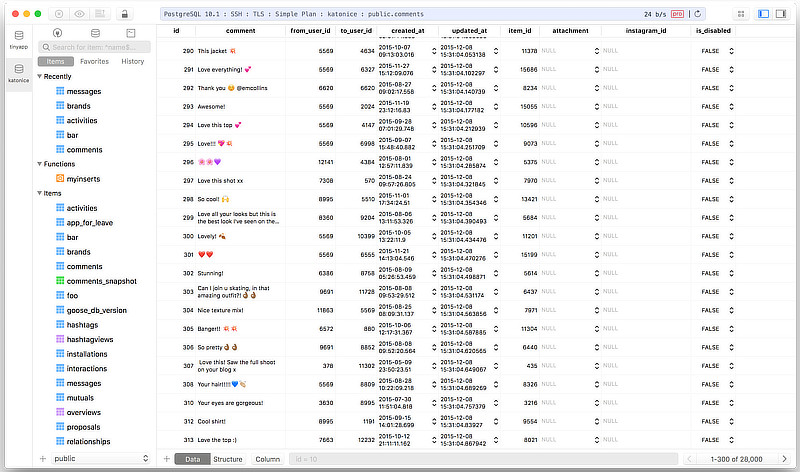Open attachment stepper for row 291
Screen dimensions: 800x472
[x=596, y=69]
